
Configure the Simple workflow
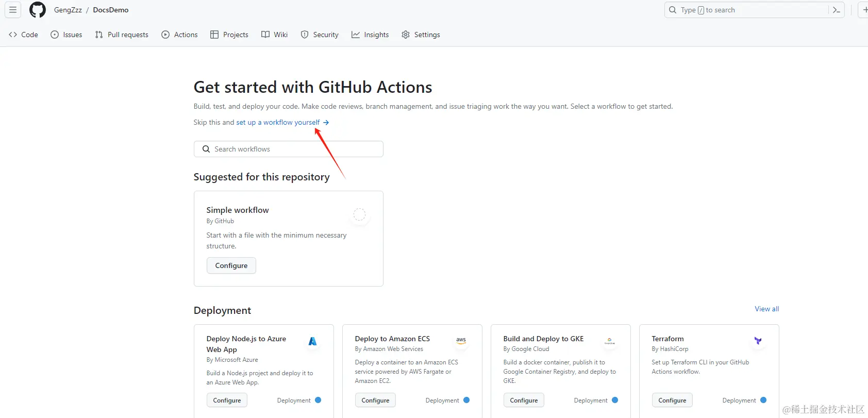click(x=231, y=265)
